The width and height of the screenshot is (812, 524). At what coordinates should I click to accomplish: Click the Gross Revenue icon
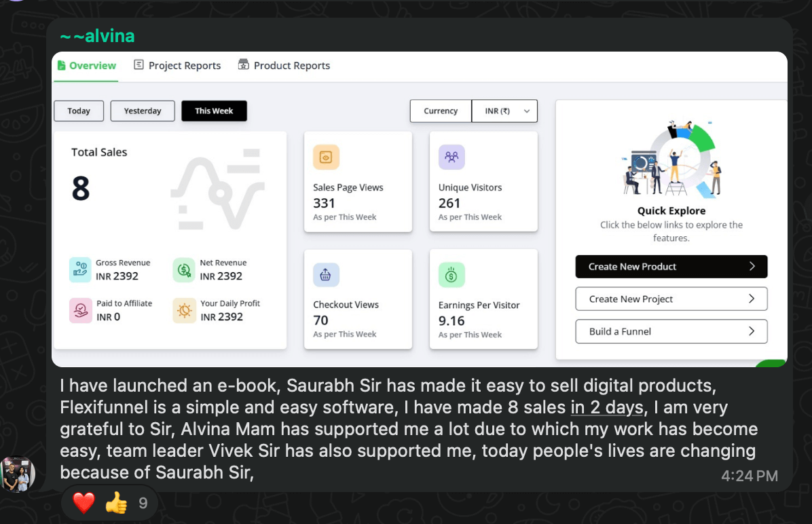click(x=81, y=269)
